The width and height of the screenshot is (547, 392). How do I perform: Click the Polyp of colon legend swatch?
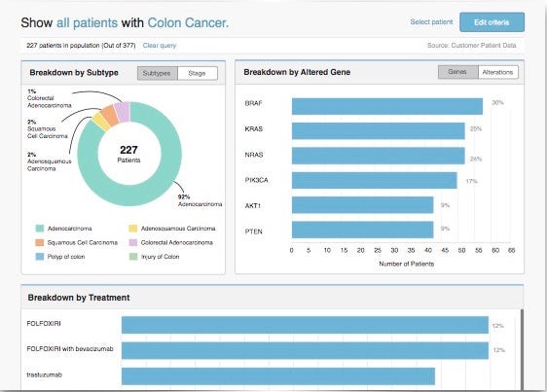[40, 257]
